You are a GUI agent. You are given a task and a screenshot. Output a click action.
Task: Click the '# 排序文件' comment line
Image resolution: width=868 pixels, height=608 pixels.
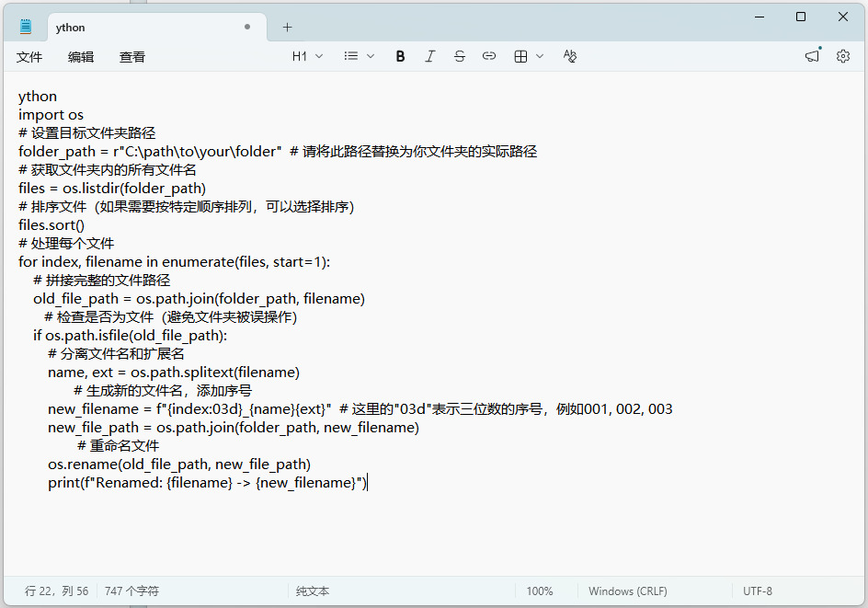(x=186, y=207)
